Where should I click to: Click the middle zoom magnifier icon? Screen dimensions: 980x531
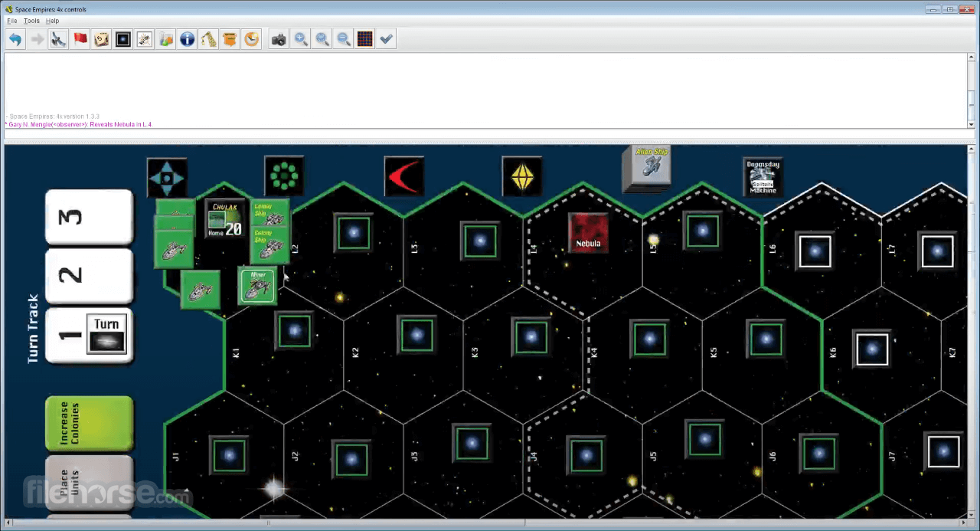click(x=322, y=39)
